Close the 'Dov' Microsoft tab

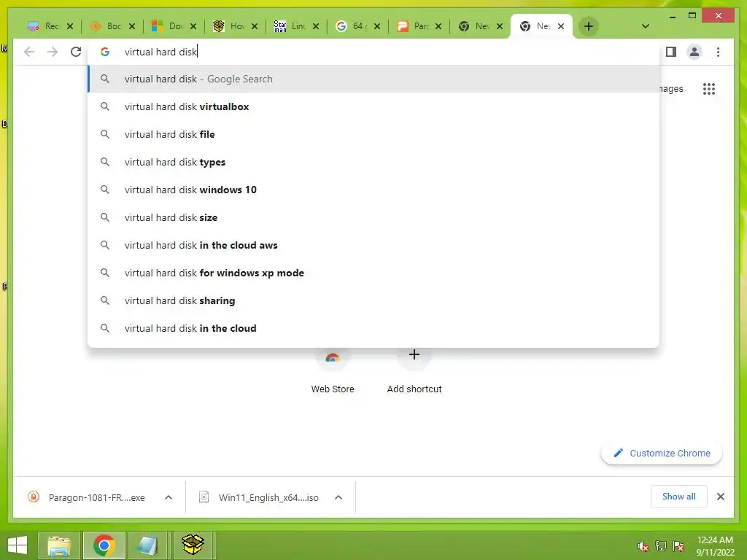[193, 26]
